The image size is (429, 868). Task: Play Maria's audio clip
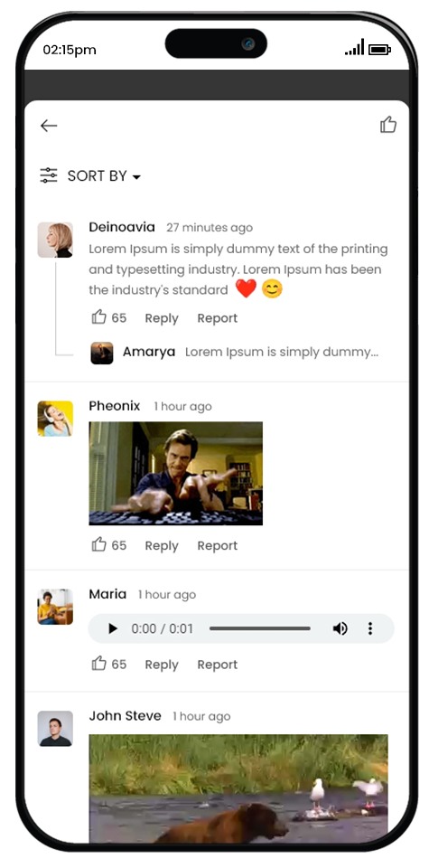[113, 628]
